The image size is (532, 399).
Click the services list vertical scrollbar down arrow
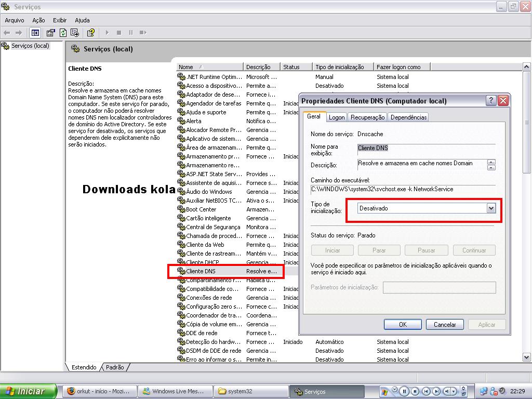coord(527,357)
